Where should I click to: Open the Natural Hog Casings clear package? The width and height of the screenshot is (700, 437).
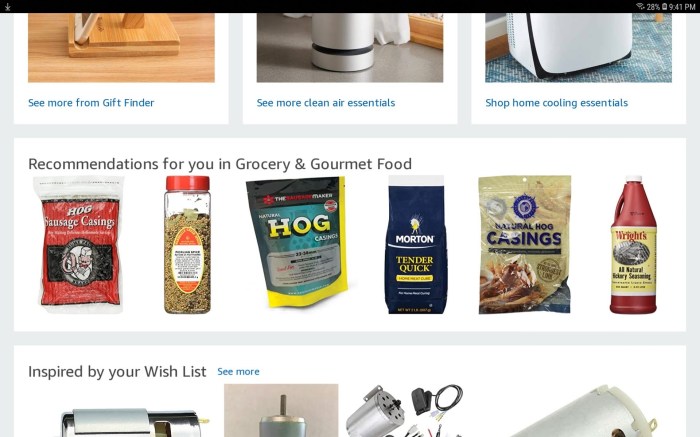(525, 245)
